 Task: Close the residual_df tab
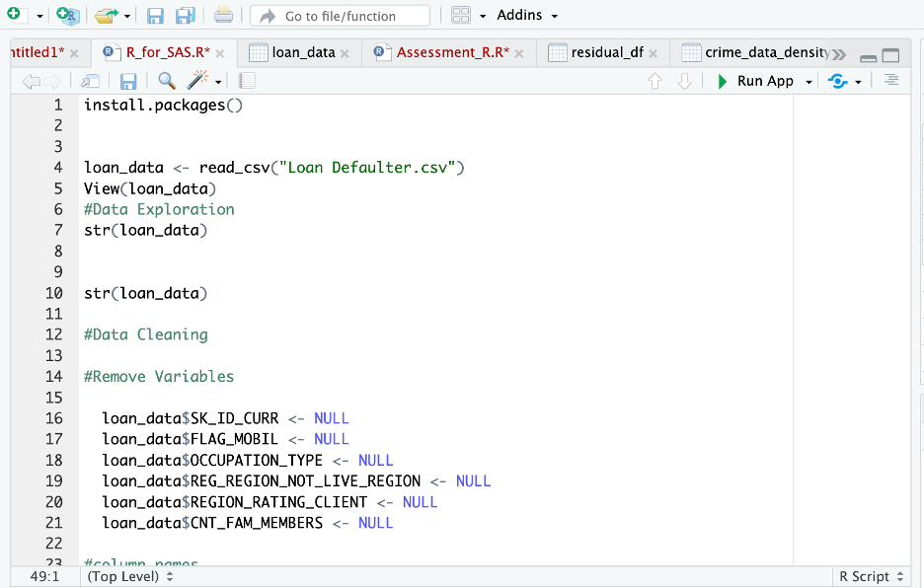[x=653, y=53]
